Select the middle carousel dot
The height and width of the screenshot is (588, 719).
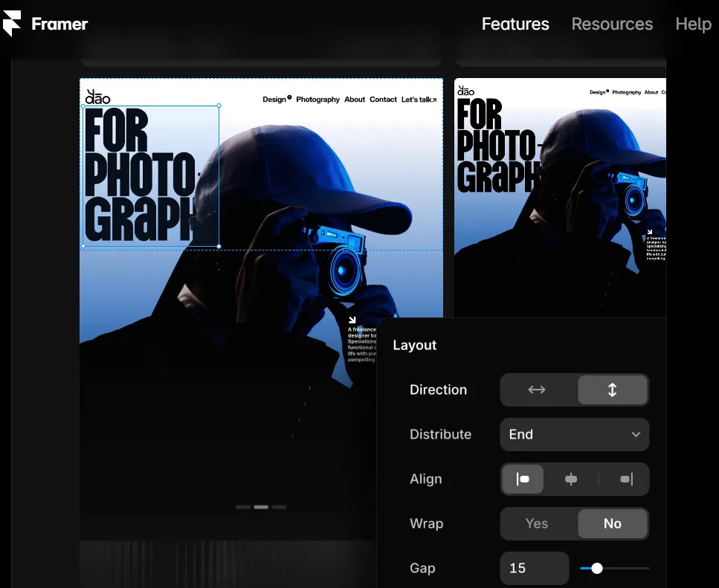point(260,506)
